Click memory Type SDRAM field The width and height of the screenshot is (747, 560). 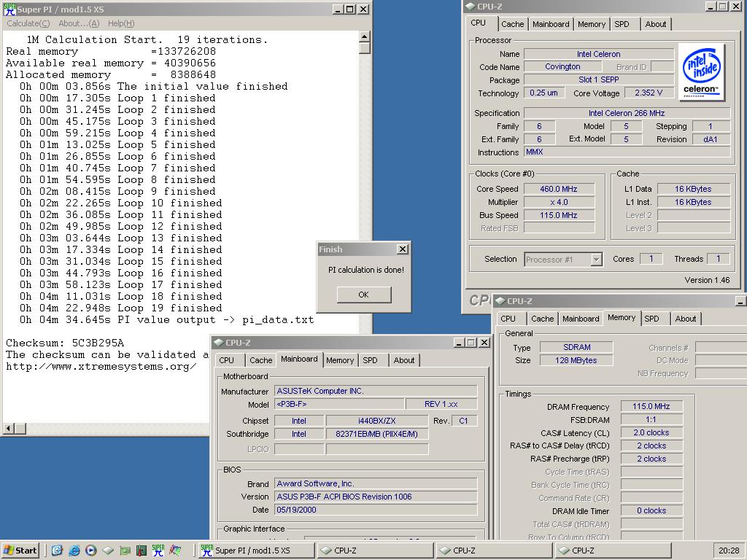pos(576,348)
